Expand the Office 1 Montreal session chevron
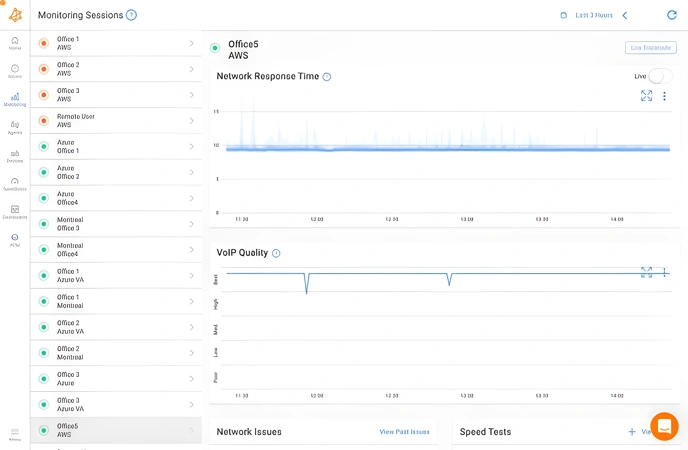The height and width of the screenshot is (450, 688). [x=192, y=301]
